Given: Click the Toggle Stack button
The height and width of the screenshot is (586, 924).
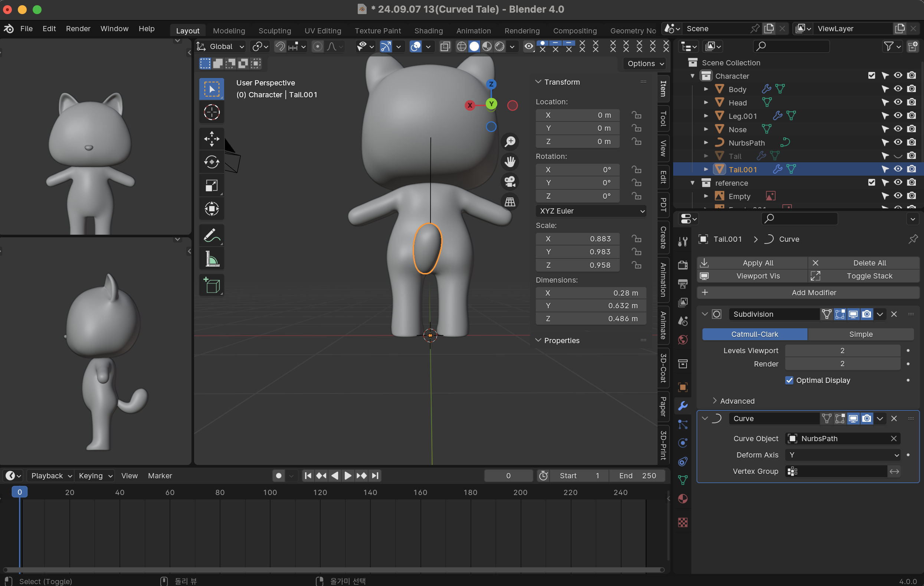Looking at the screenshot, I should click(x=864, y=276).
